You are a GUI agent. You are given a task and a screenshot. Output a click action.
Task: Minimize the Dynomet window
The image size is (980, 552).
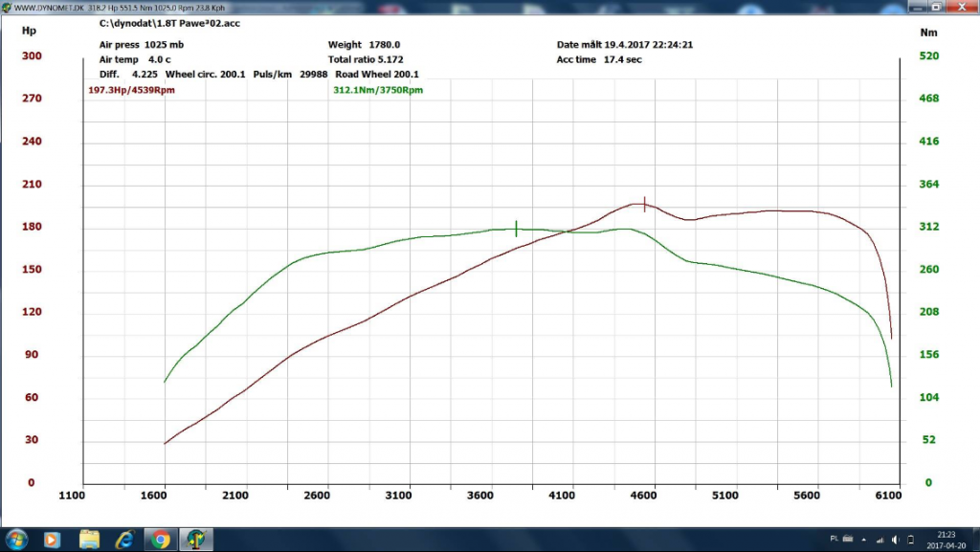click(x=918, y=7)
